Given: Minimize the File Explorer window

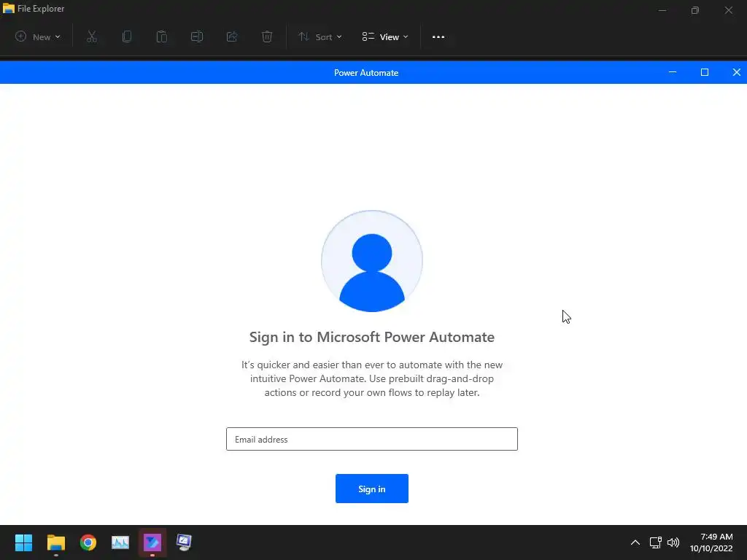Looking at the screenshot, I should 662,10.
